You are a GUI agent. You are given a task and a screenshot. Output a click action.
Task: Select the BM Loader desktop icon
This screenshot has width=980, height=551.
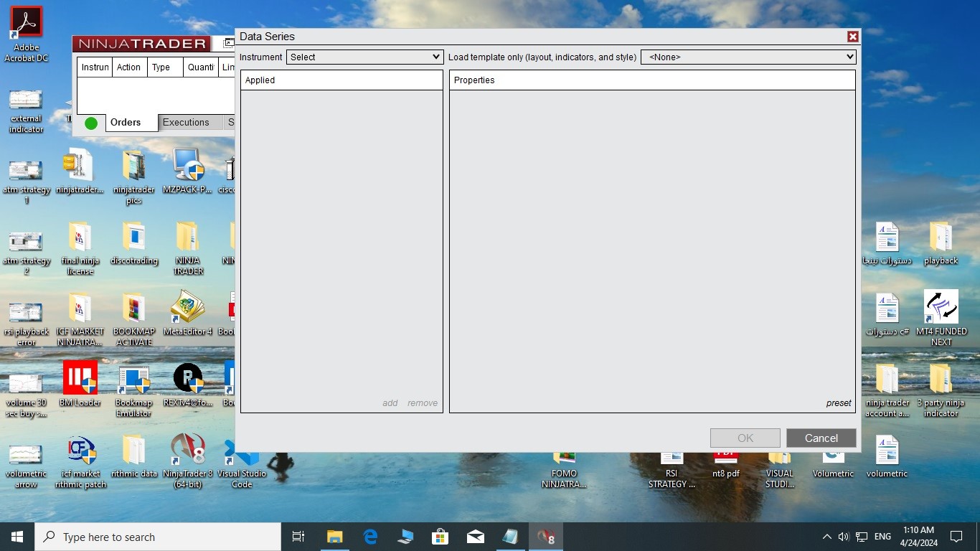coord(80,384)
